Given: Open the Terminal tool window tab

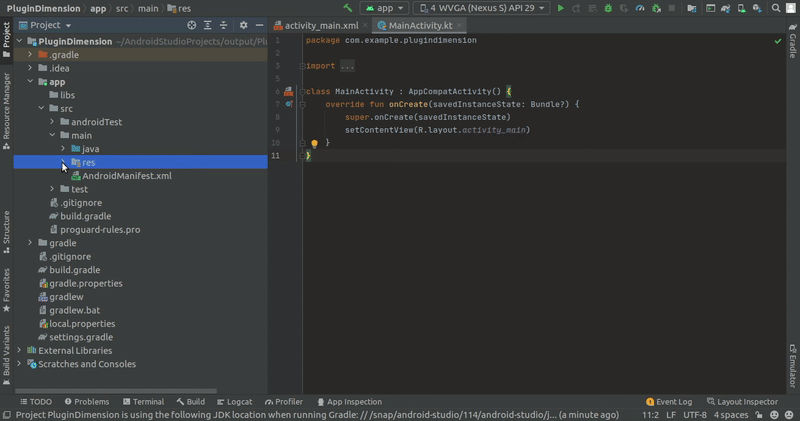Looking at the screenshot, I should [143, 402].
